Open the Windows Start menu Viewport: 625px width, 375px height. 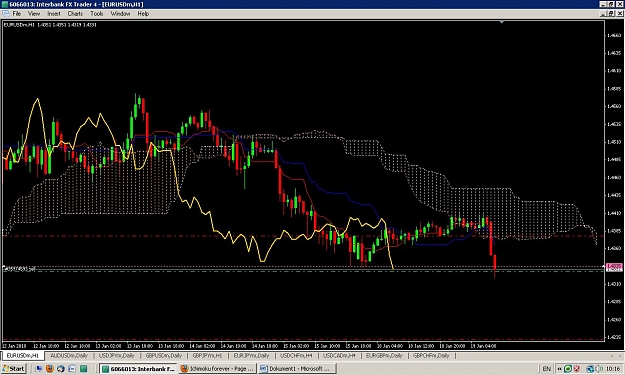pos(14,369)
